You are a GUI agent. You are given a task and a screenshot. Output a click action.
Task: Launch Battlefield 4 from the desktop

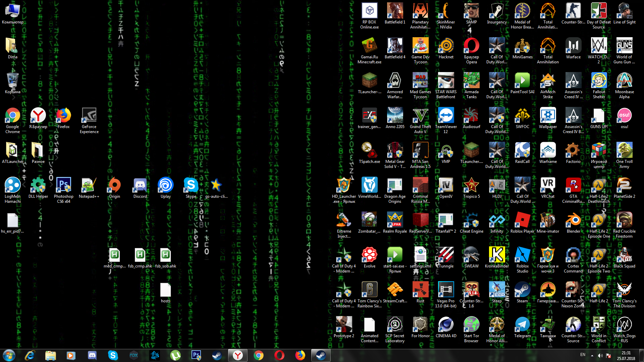coord(395,48)
